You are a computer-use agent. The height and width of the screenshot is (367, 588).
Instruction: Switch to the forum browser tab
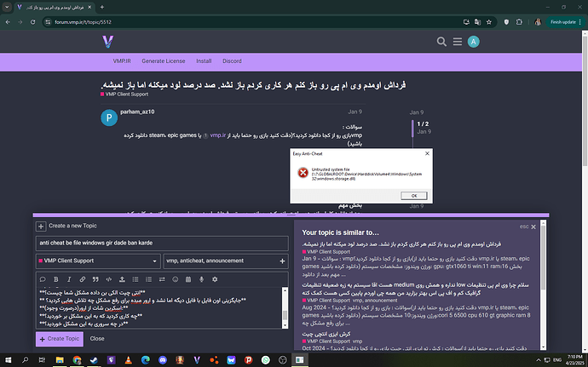point(55,7)
